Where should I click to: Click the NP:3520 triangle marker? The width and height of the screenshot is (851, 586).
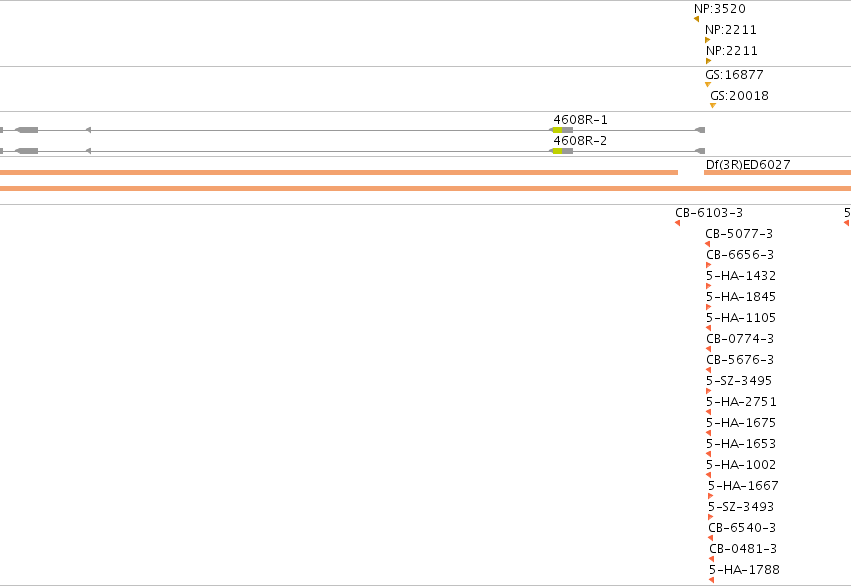[696, 20]
